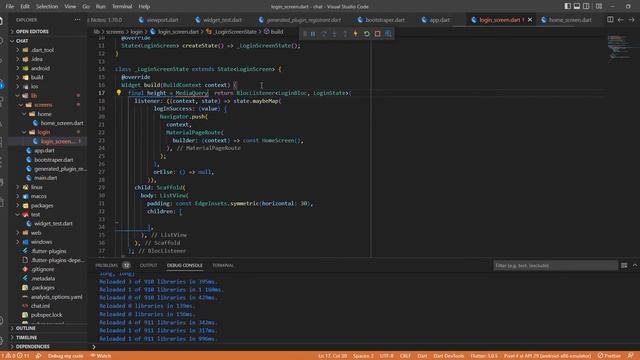Expand the build folder
Screen dimensions: 640x360
[x=48, y=77]
